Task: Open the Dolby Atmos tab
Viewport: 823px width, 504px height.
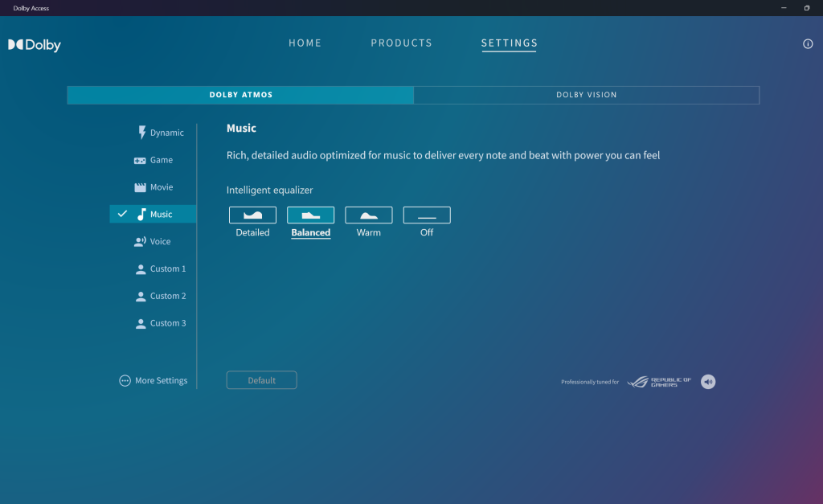Action: click(240, 95)
